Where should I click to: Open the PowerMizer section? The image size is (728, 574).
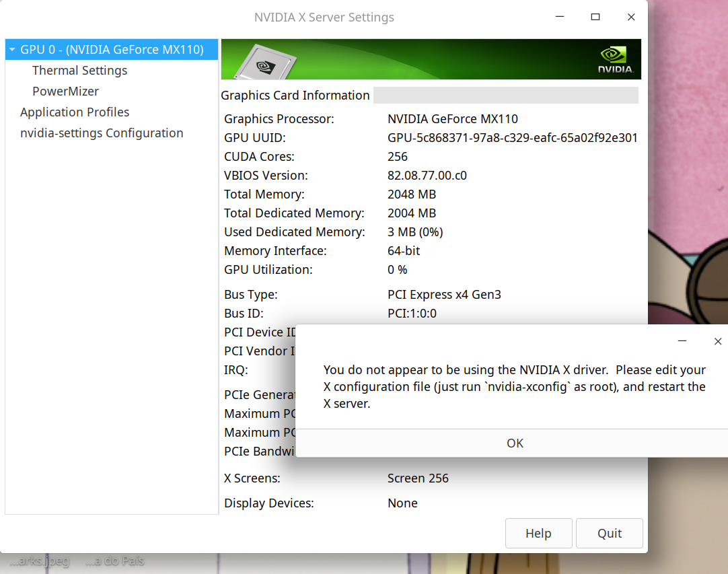click(65, 91)
